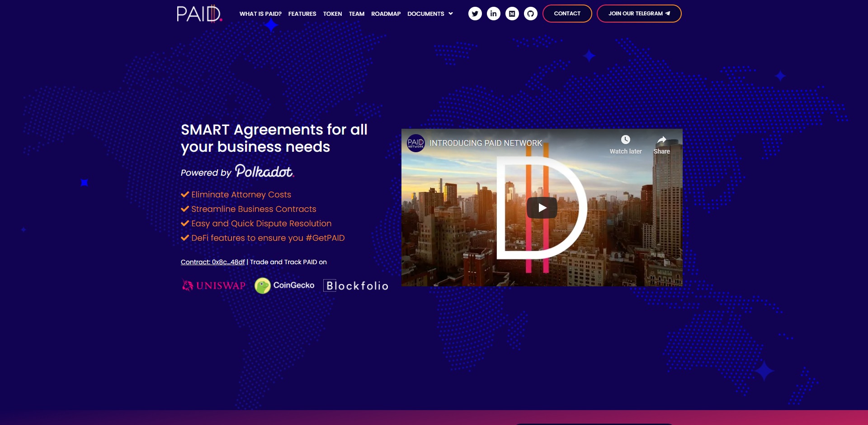Viewport: 868px width, 425px height.
Task: Click the LinkedIn icon in the header
Action: tap(494, 14)
